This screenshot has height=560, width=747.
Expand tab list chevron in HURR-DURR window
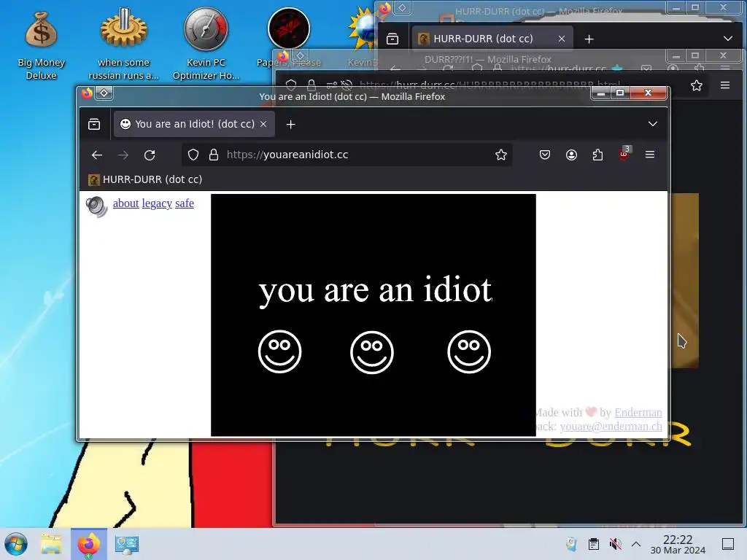[728, 39]
